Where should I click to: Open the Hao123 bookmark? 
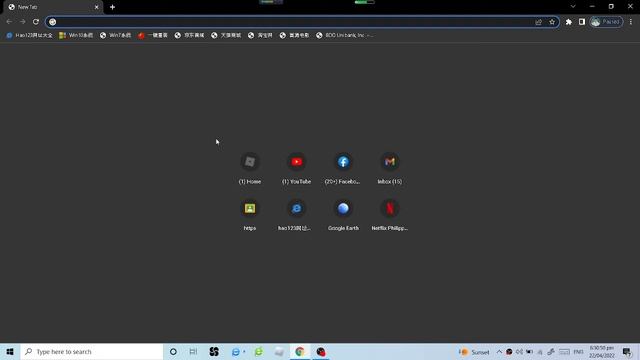pos(29,36)
